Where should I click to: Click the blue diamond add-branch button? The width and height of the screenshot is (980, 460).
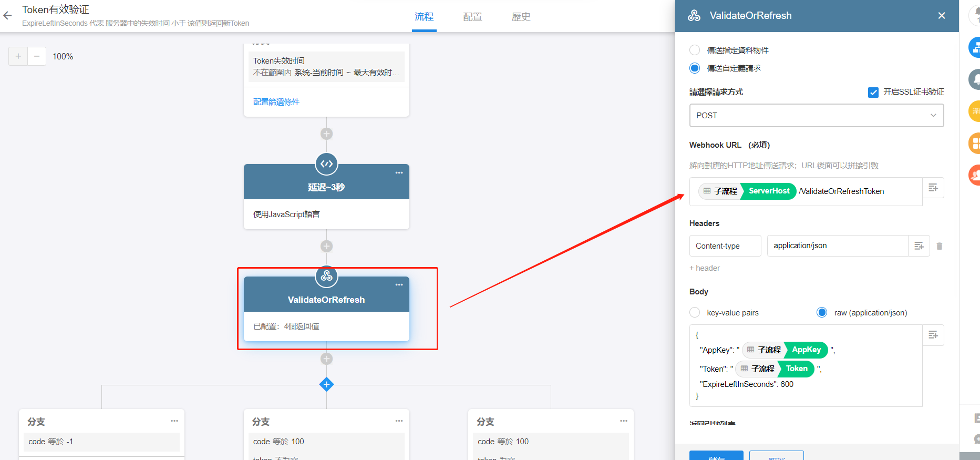click(x=326, y=384)
